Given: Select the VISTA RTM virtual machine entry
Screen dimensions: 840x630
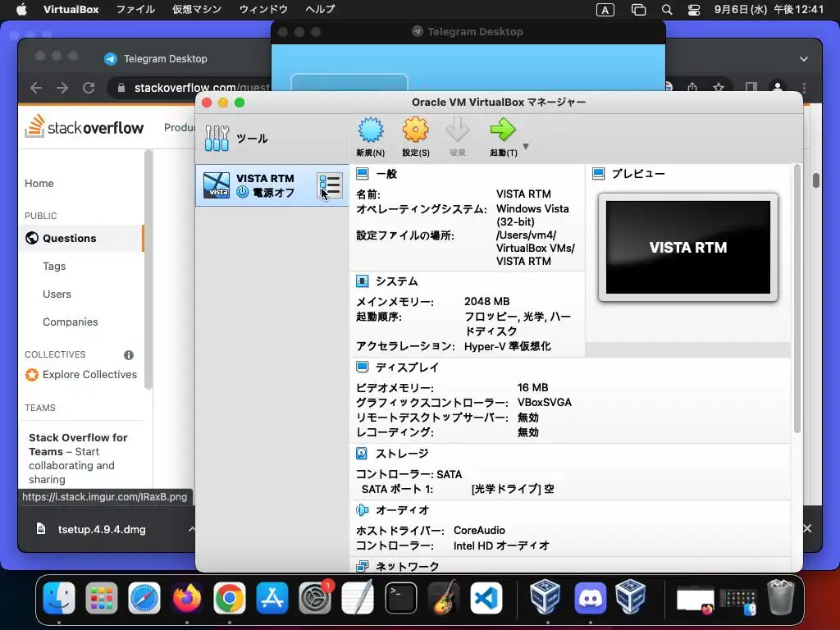Looking at the screenshot, I should (272, 185).
